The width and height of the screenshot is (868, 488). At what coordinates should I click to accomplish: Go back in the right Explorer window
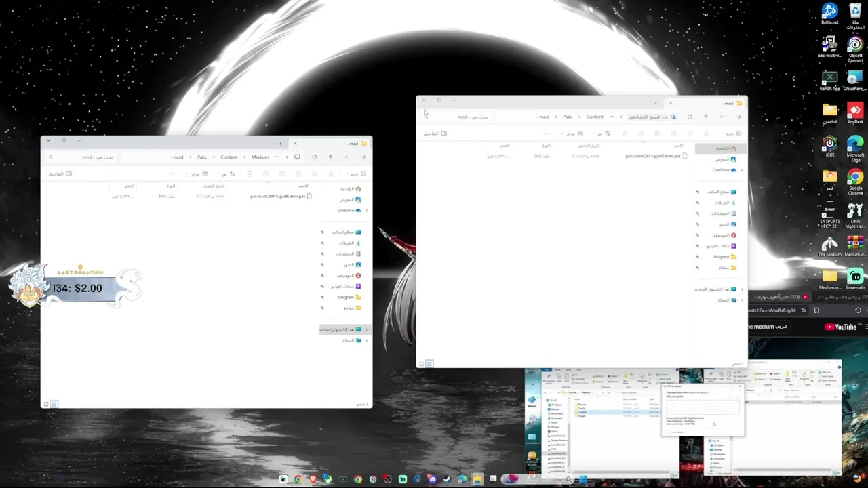coord(738,117)
